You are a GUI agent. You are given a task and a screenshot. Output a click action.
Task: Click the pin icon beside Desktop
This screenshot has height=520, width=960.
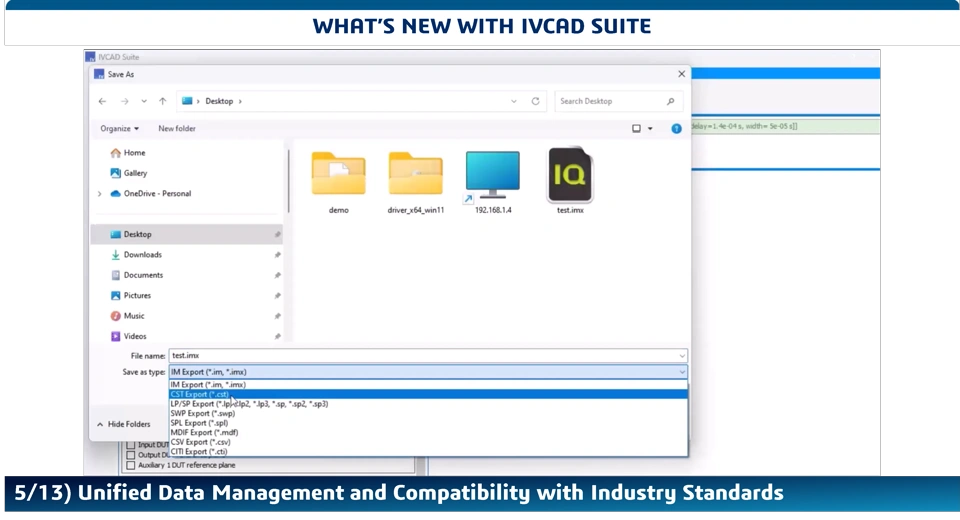(277, 235)
